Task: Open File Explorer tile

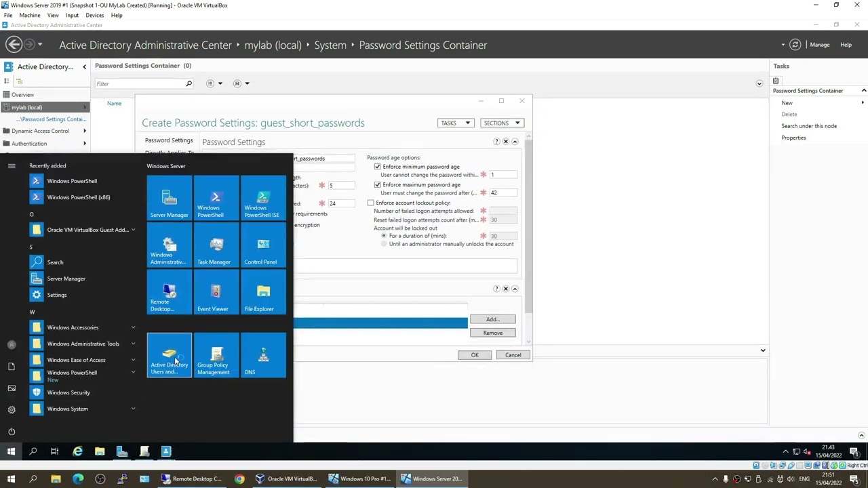Action: pos(263,292)
